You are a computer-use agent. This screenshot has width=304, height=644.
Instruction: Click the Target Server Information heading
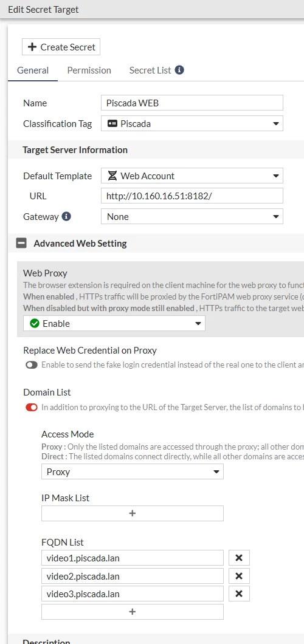click(75, 149)
